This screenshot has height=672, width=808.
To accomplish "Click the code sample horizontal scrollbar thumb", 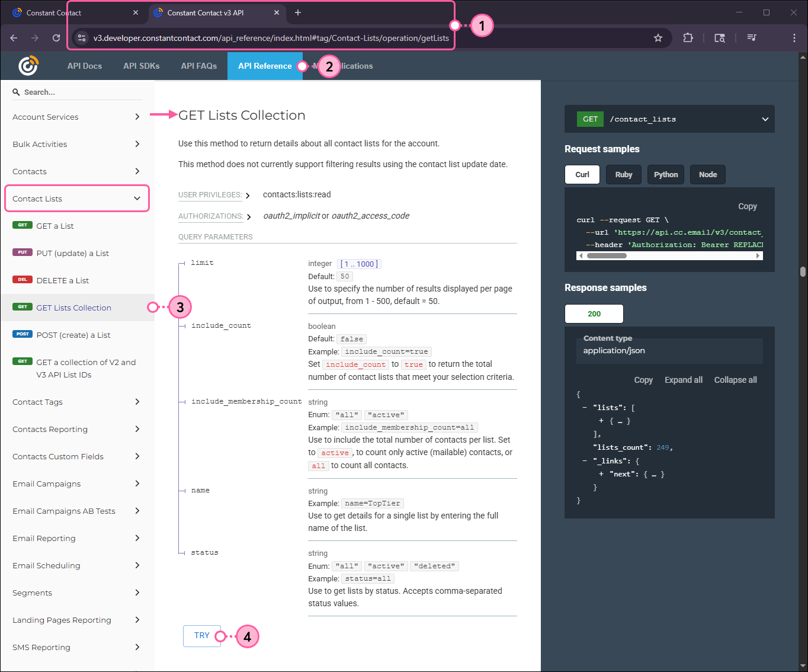I will pos(607,256).
